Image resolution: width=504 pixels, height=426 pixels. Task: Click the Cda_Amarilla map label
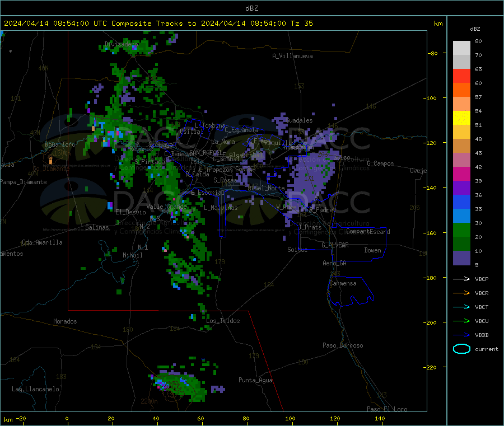(42, 242)
